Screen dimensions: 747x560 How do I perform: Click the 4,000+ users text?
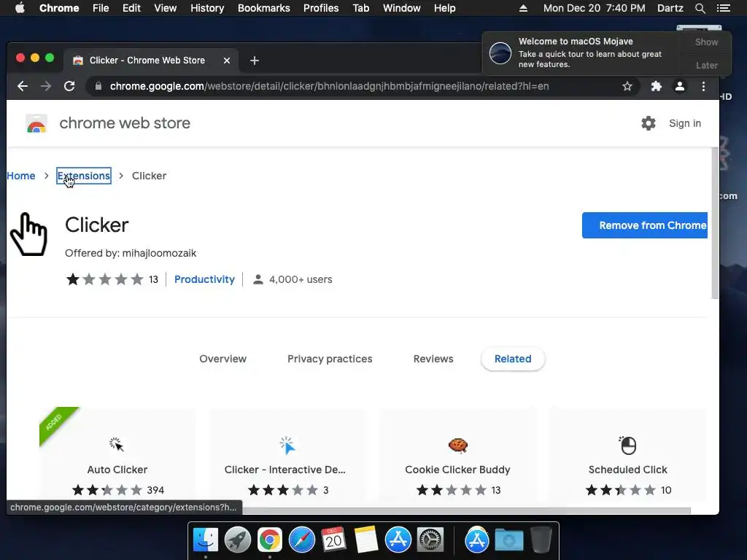301,279
